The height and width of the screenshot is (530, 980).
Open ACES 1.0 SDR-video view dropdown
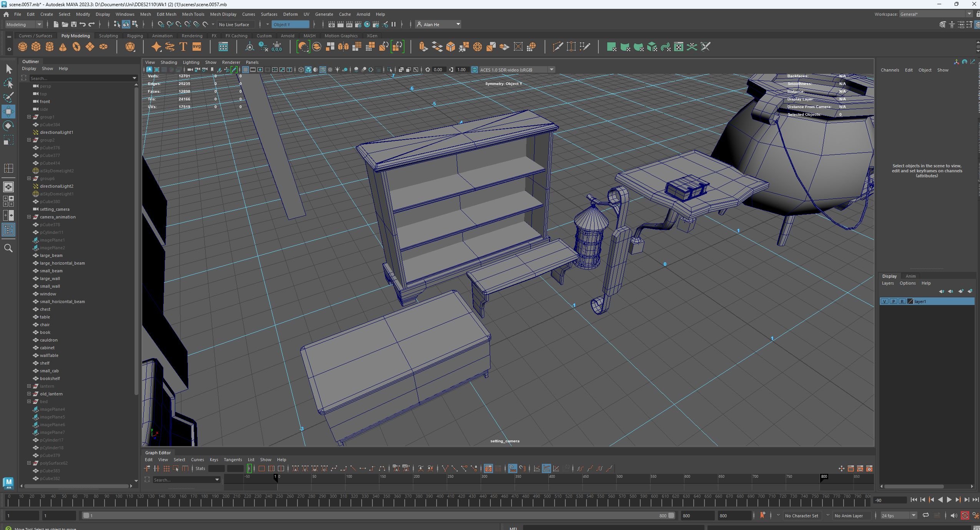[551, 70]
